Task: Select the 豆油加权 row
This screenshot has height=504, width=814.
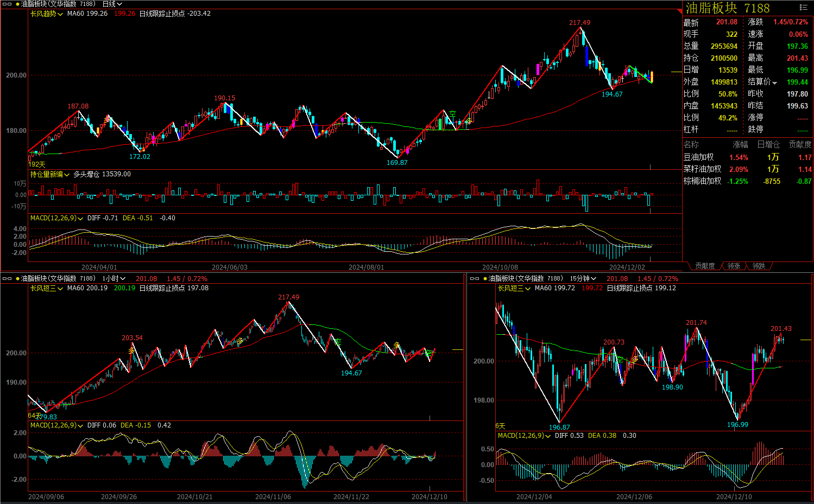Action: [x=698, y=157]
